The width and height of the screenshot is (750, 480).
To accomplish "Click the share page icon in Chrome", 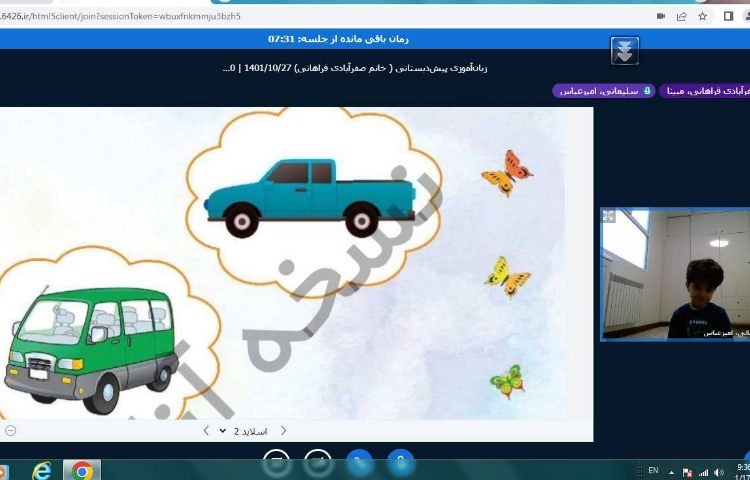I will click(682, 16).
